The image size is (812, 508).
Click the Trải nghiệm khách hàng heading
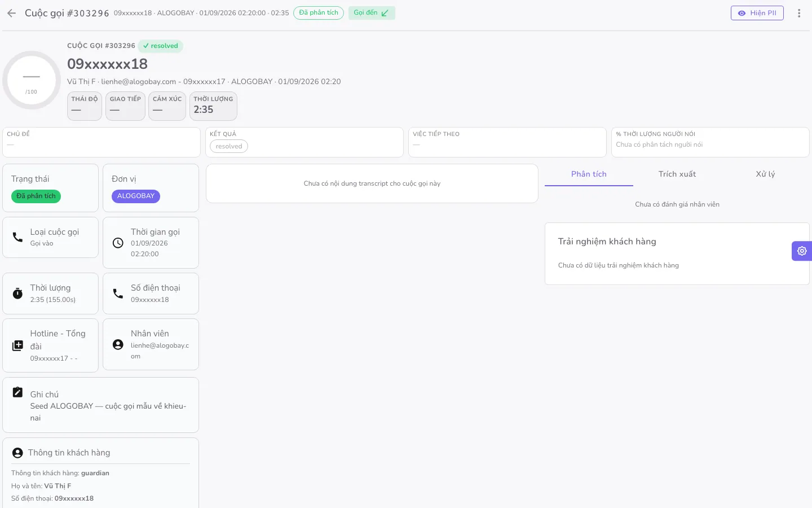point(607,242)
